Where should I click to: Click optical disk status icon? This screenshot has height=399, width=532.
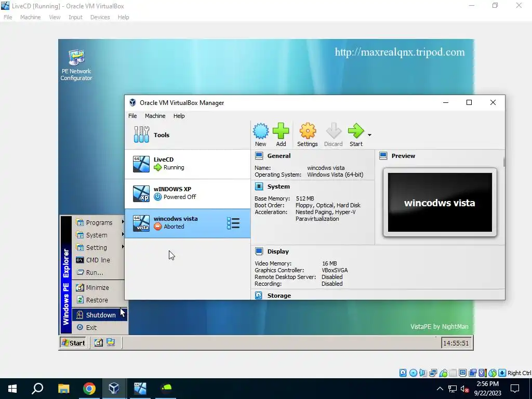coord(413,373)
